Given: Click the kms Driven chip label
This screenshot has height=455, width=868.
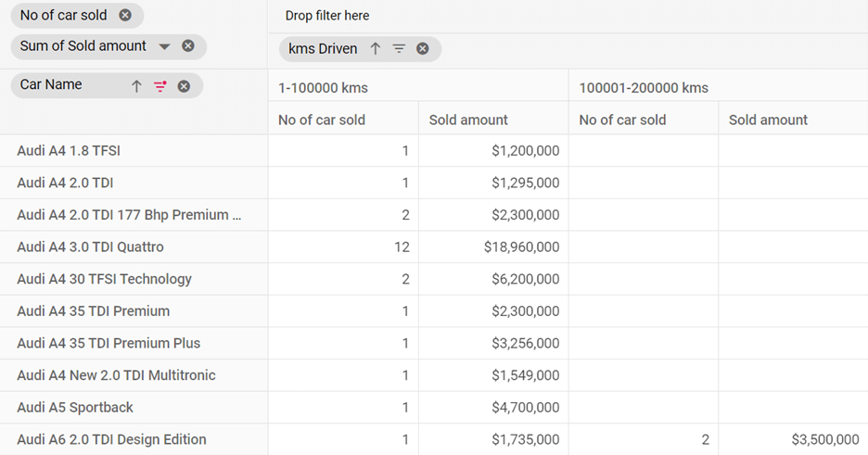Looking at the screenshot, I should pyautogui.click(x=323, y=49).
